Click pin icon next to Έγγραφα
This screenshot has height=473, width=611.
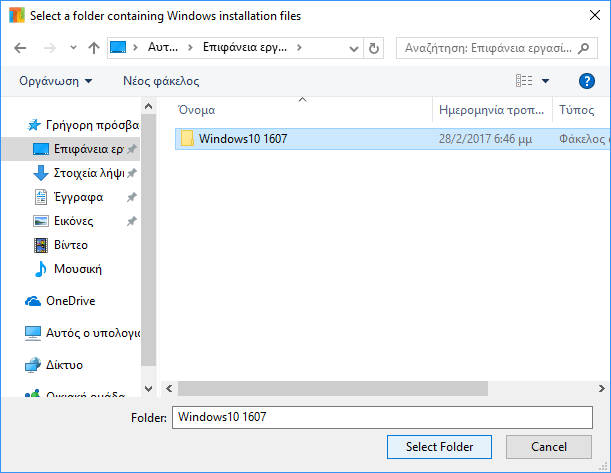[x=132, y=197]
